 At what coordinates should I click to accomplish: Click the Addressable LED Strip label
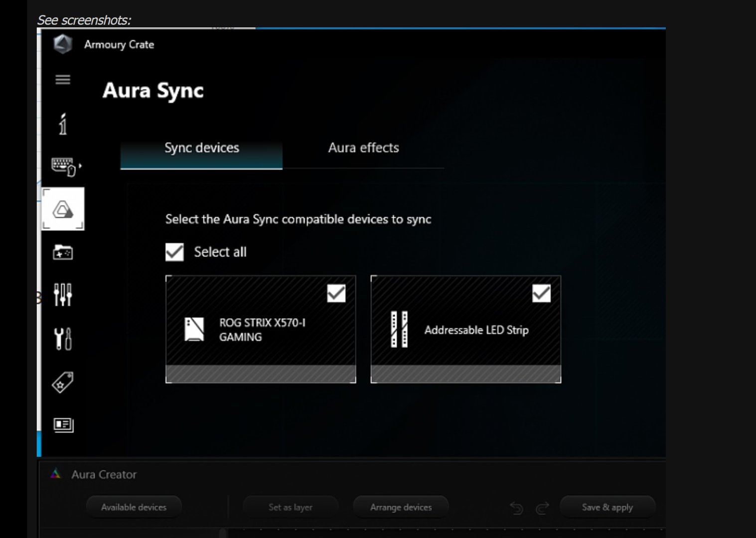[x=476, y=330]
